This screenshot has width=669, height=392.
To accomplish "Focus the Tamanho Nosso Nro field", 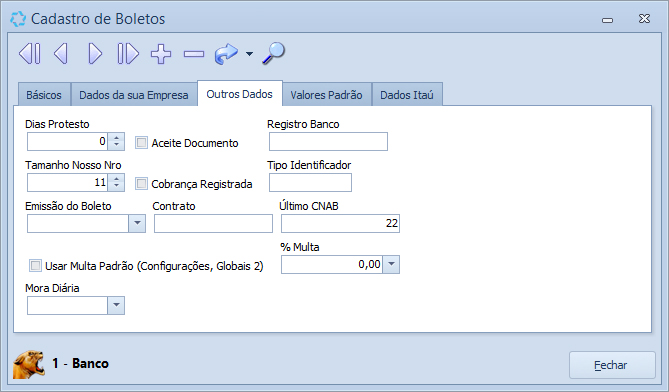I will (x=67, y=182).
